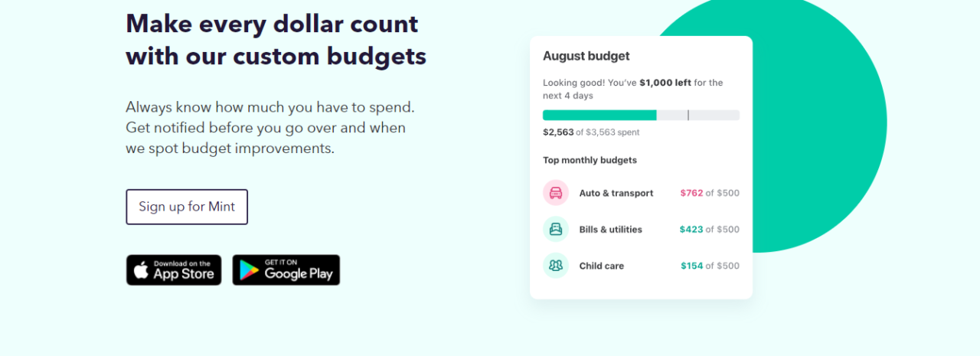Select the Auto & transport car icon

point(556,193)
